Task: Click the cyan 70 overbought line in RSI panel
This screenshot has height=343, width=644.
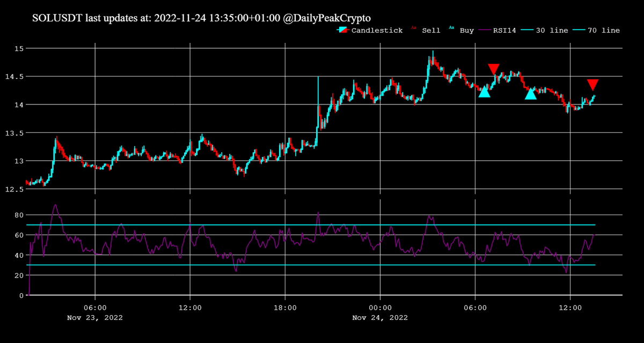Action: click(x=311, y=225)
